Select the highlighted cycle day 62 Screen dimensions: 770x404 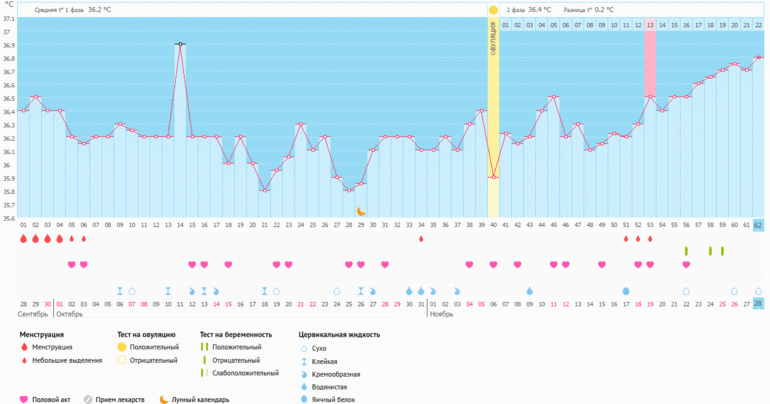pos(759,226)
